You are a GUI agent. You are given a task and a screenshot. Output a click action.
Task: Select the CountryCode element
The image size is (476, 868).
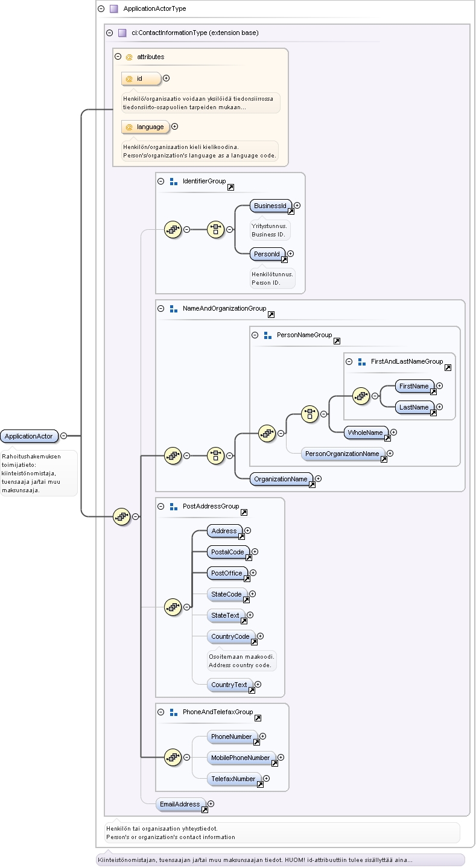[231, 636]
